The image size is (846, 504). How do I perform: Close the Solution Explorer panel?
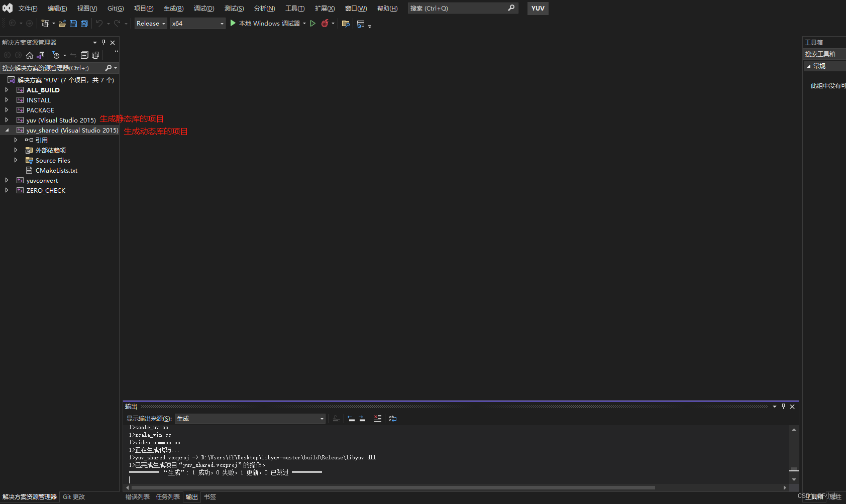pyautogui.click(x=113, y=43)
